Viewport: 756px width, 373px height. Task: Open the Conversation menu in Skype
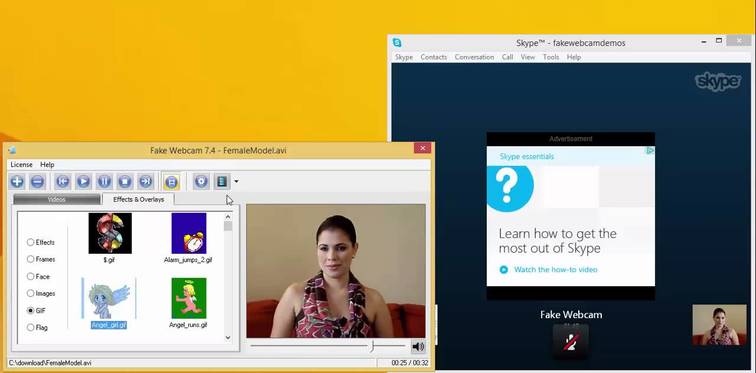[474, 57]
